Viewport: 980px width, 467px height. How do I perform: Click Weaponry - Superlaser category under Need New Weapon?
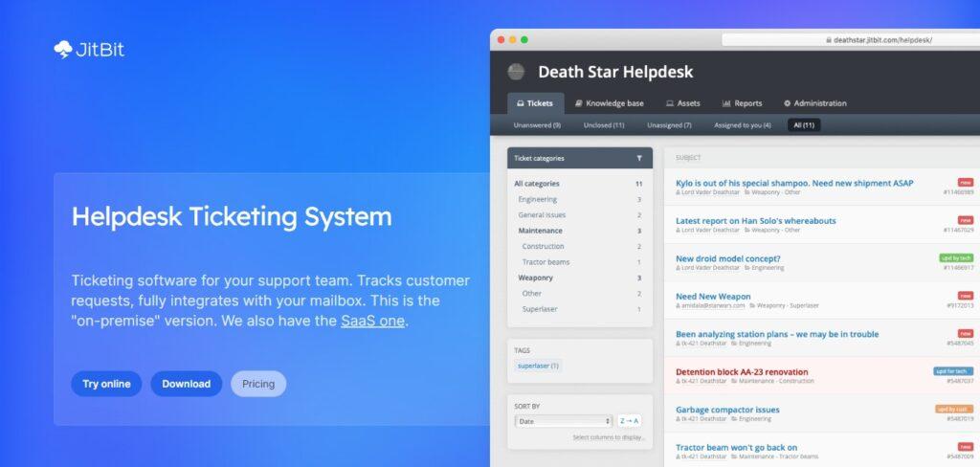[788, 305]
